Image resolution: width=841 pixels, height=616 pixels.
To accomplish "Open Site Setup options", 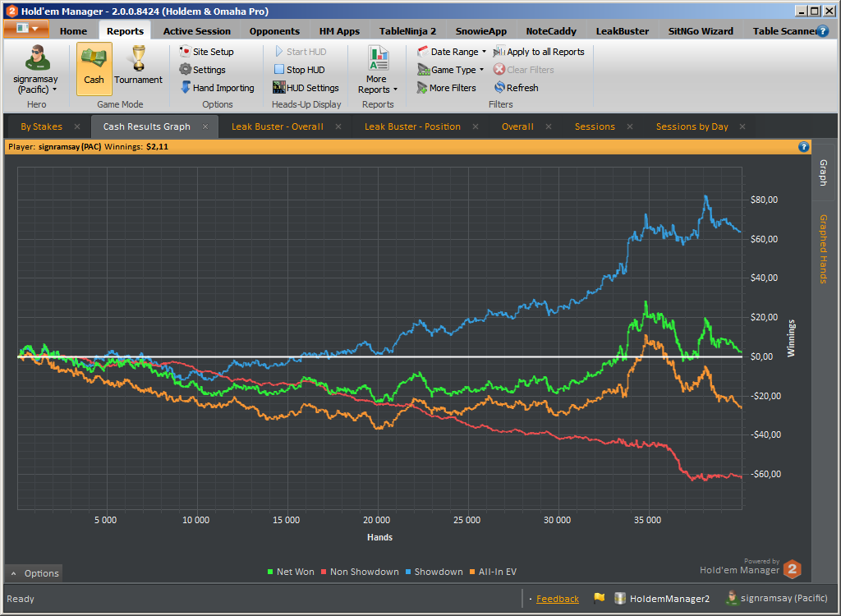I will pyautogui.click(x=207, y=52).
